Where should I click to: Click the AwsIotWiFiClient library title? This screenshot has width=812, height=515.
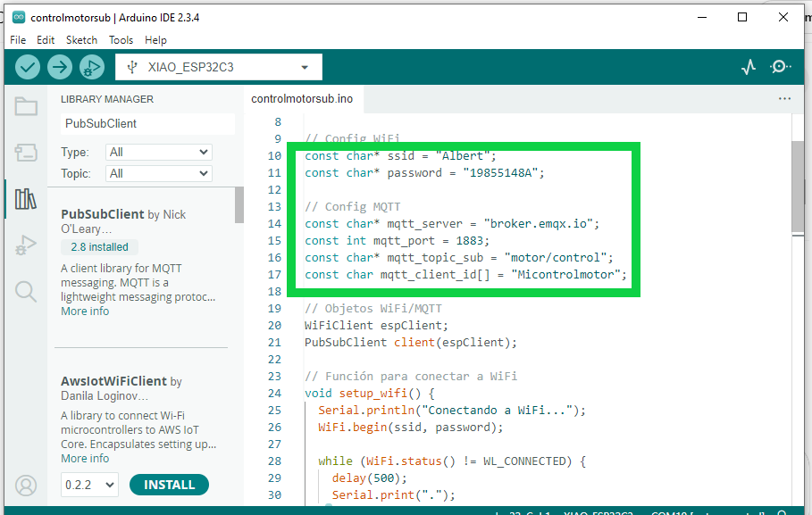[x=114, y=381]
